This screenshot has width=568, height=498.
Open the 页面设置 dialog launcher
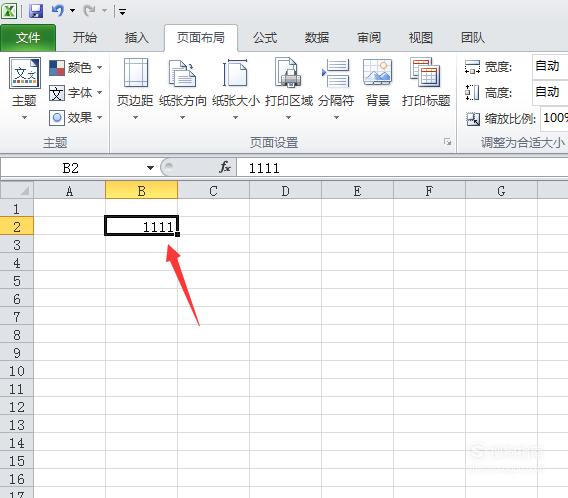click(448, 142)
